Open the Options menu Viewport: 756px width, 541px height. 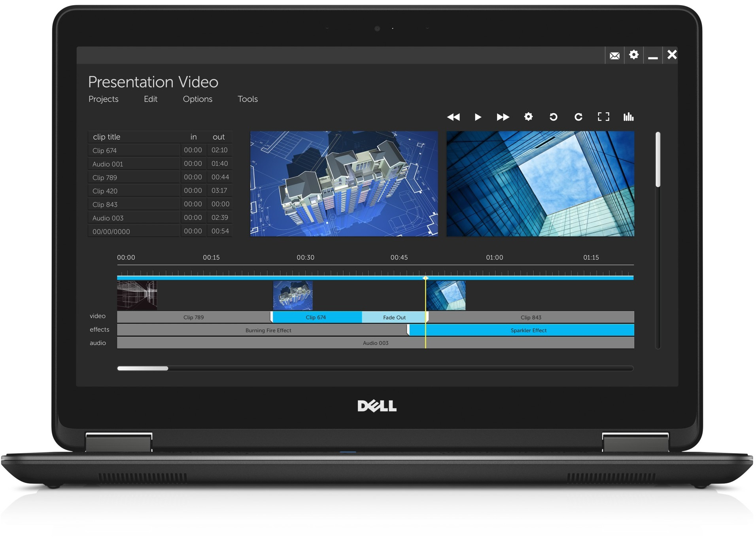[198, 99]
